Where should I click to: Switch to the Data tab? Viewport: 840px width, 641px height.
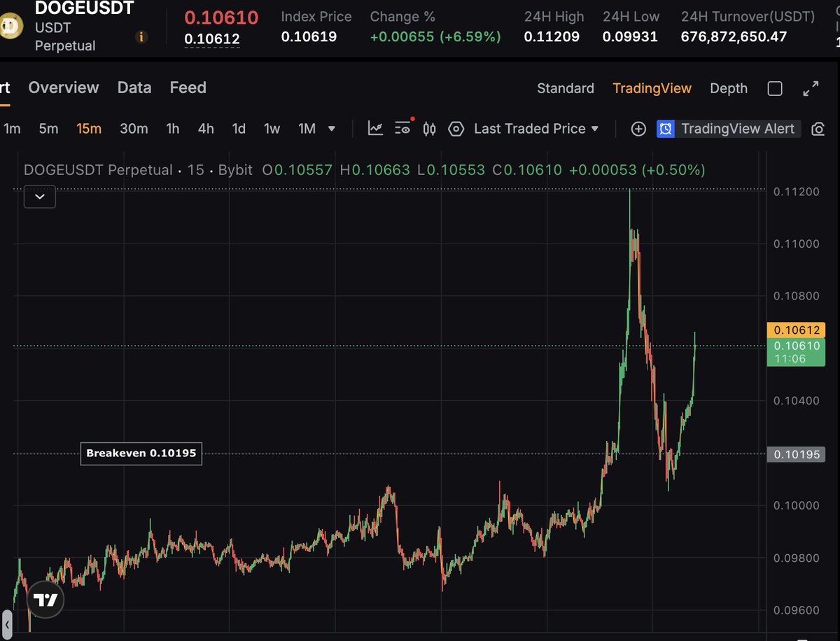click(134, 87)
